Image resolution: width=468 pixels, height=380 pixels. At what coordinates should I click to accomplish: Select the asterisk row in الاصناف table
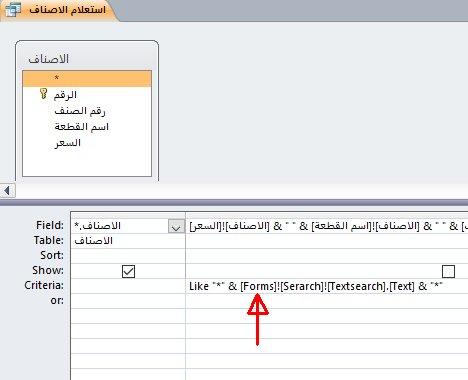(x=87, y=79)
